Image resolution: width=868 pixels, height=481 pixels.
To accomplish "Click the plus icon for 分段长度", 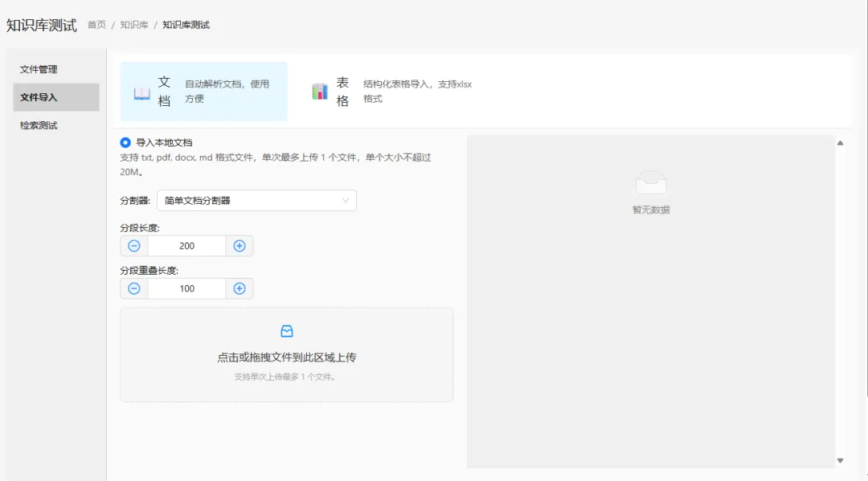I will click(x=240, y=246).
